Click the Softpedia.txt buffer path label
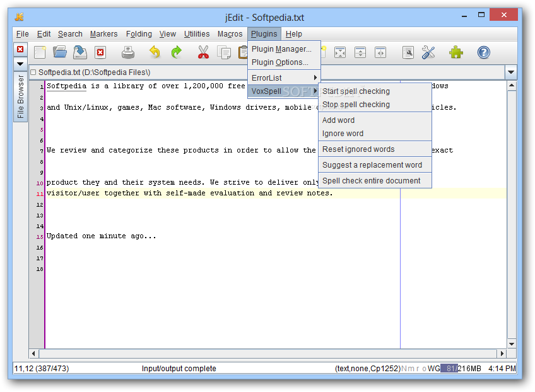The width and height of the screenshot is (535, 392). pos(94,72)
